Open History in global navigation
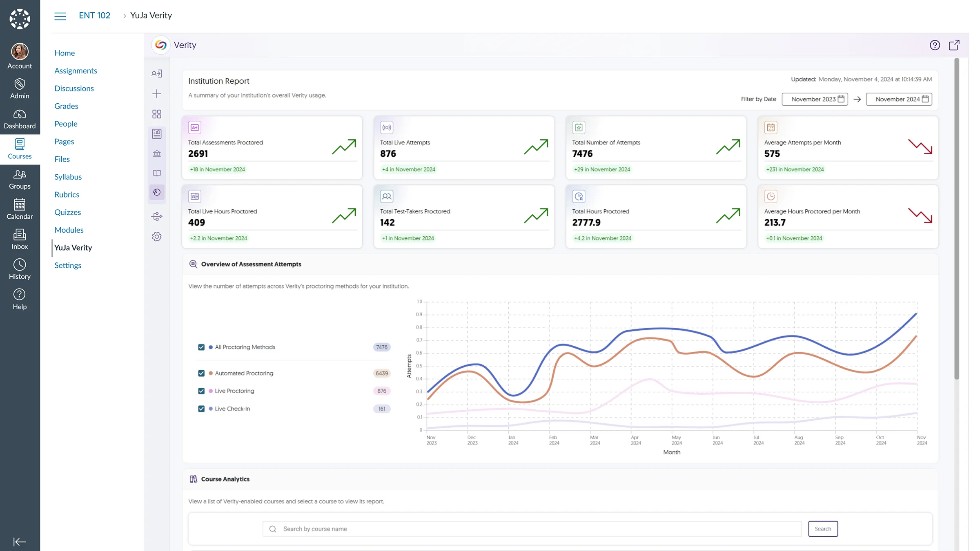Viewport: 980px width, 551px height. (20, 269)
